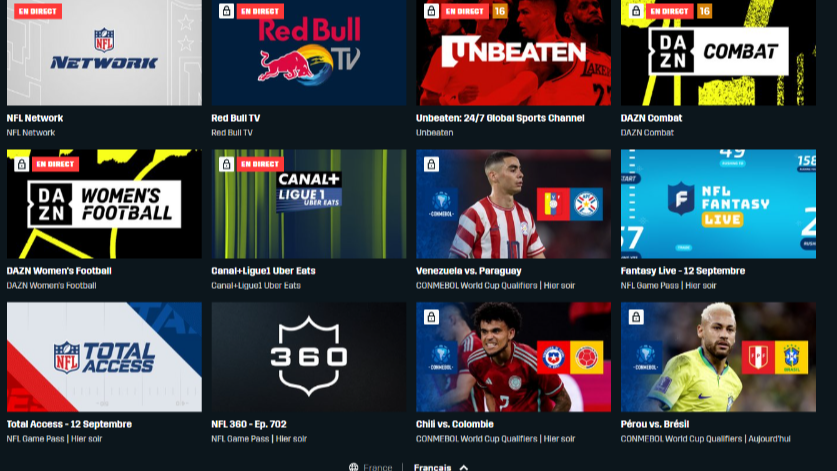This screenshot has height=471, width=837.
Task: Open the NFL Network title link
Action: pos(35,118)
